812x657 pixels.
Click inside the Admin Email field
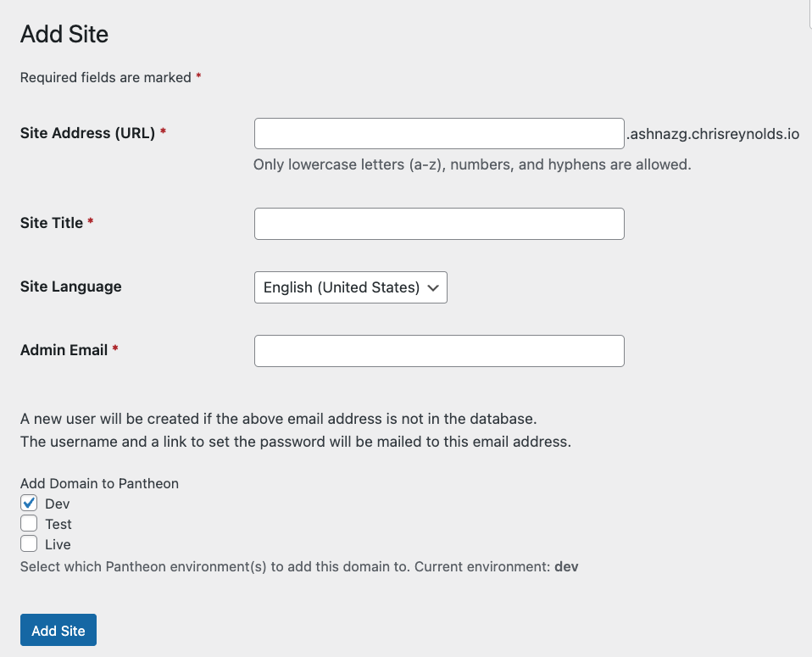pyautogui.click(x=438, y=350)
